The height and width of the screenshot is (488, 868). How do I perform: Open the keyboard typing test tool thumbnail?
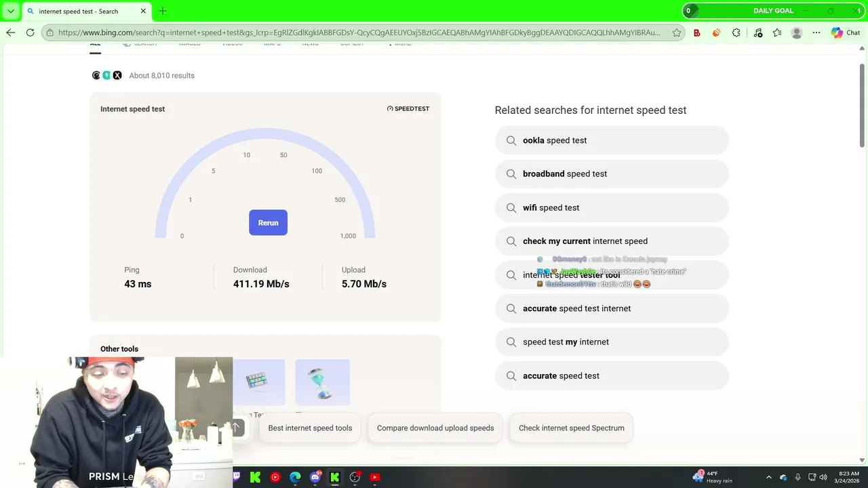258,382
